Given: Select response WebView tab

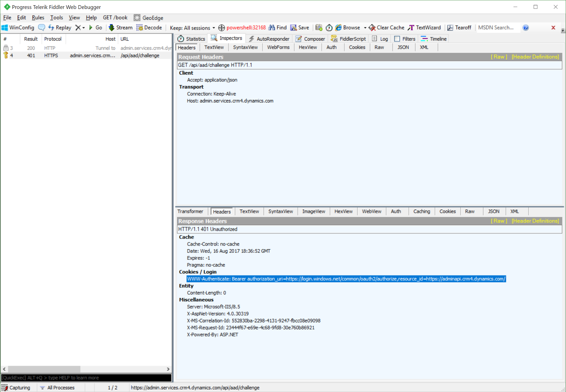Looking at the screenshot, I should coord(371,211).
